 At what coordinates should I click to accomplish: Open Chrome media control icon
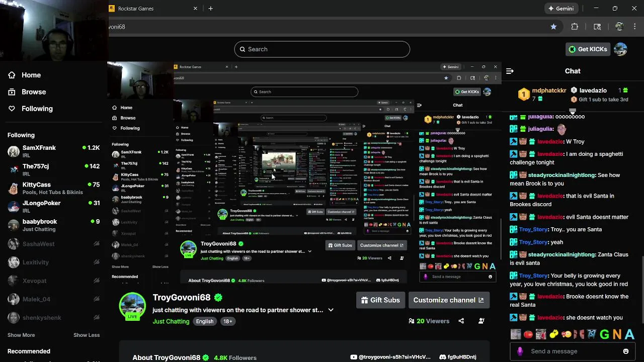(597, 27)
